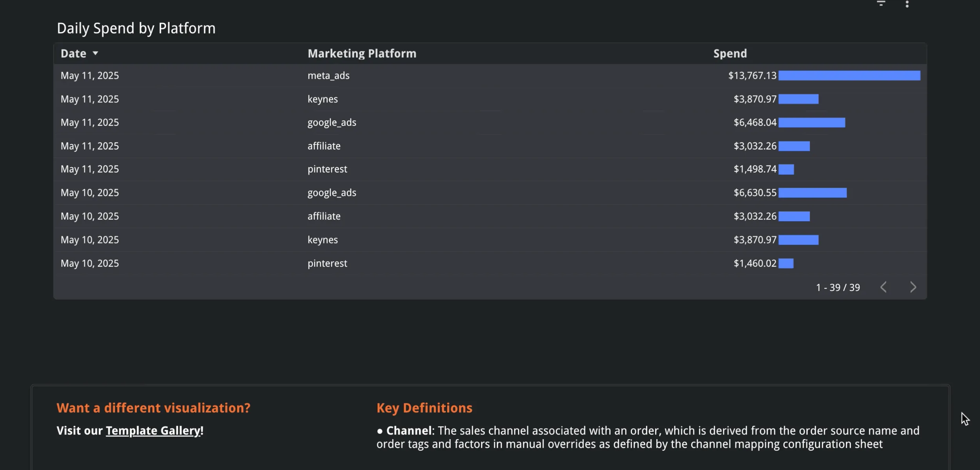
Task: Click the $13,767.13 spend value
Action: point(752,75)
